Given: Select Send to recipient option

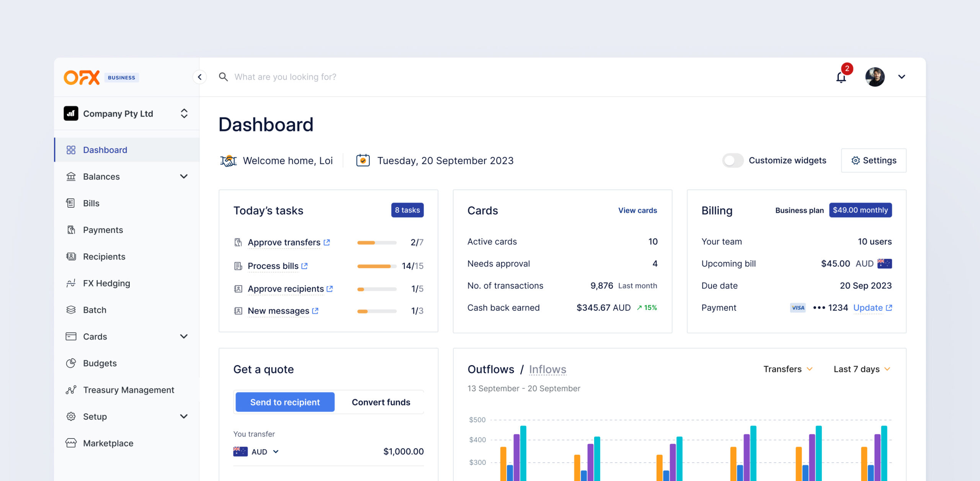Looking at the screenshot, I should (285, 402).
